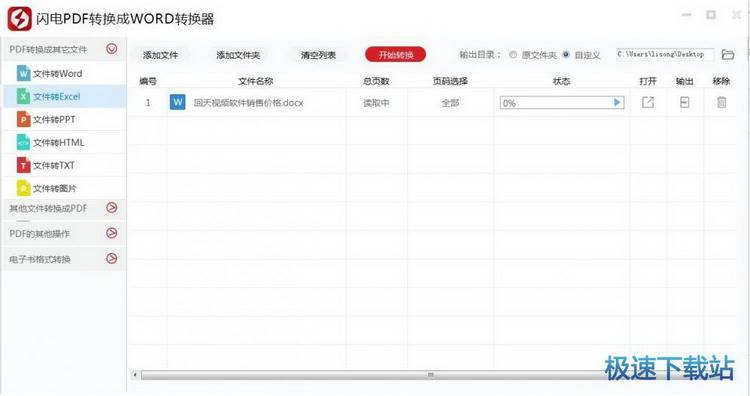Screen dimensions: 750x396
Task: Click the red lightning app logo
Action: tap(20, 19)
